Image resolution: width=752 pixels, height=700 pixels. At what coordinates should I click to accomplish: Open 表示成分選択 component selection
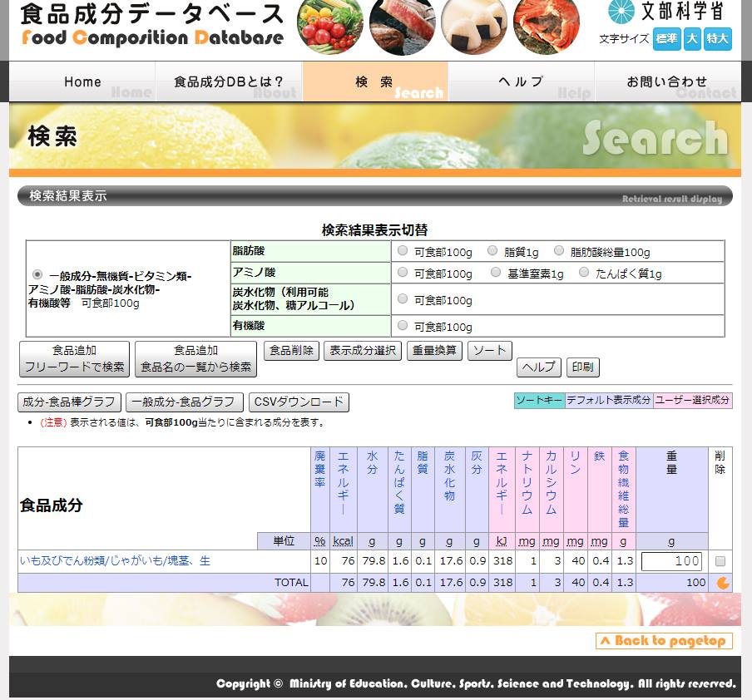point(363,351)
